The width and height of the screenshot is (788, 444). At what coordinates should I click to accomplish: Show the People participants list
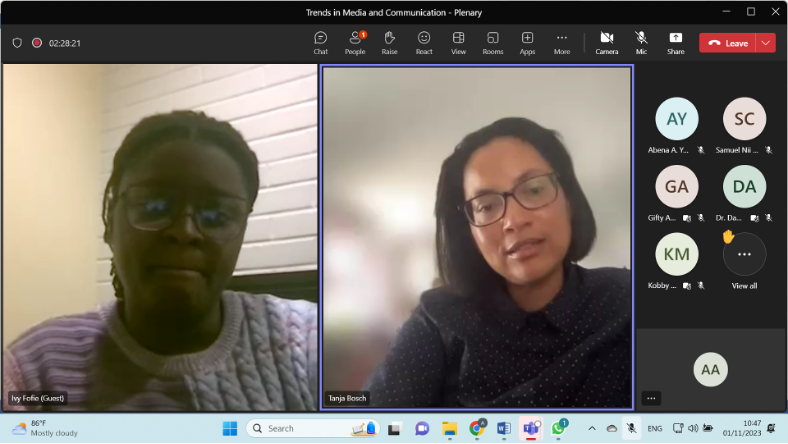coord(355,42)
